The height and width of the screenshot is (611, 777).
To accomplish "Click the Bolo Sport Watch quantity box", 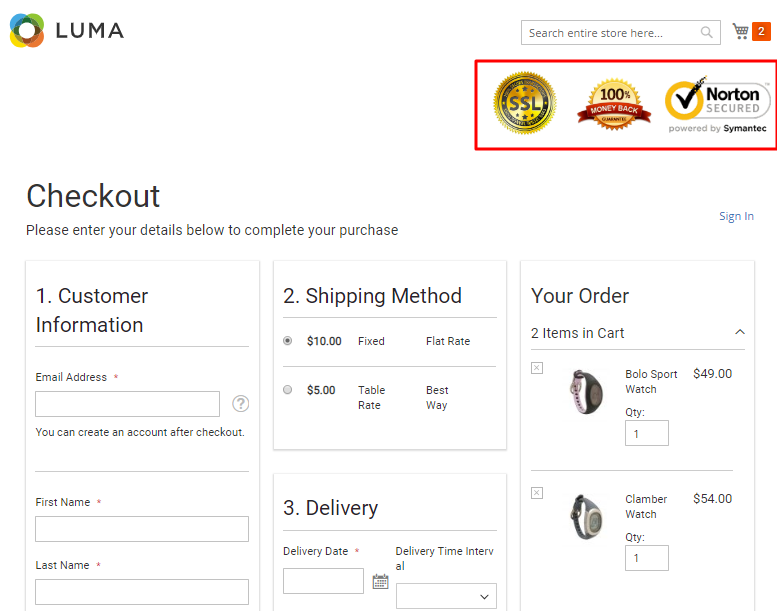I will click(647, 433).
